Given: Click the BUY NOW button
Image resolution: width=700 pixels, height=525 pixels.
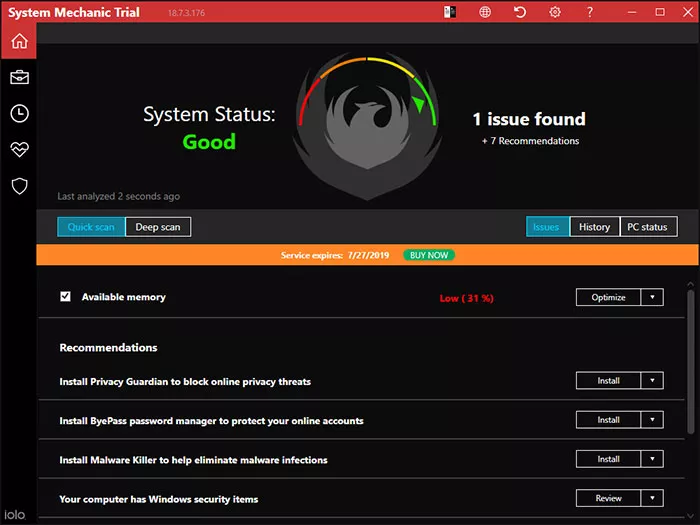Looking at the screenshot, I should [429, 255].
